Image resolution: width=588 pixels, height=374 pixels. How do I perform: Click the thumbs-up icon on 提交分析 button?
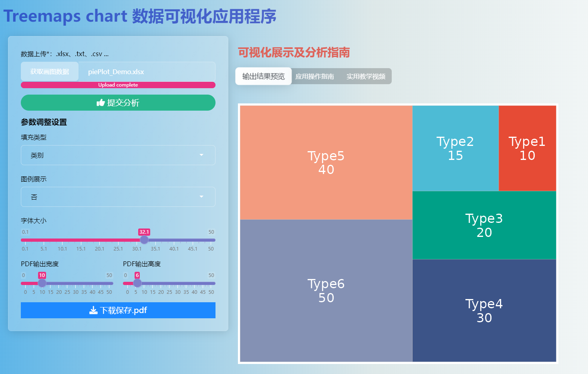coord(100,103)
